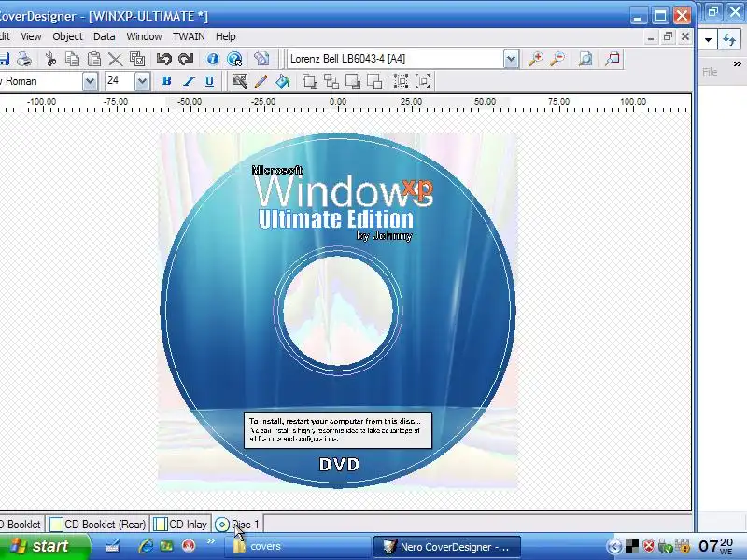Select the Disc 1 tab

click(x=237, y=525)
